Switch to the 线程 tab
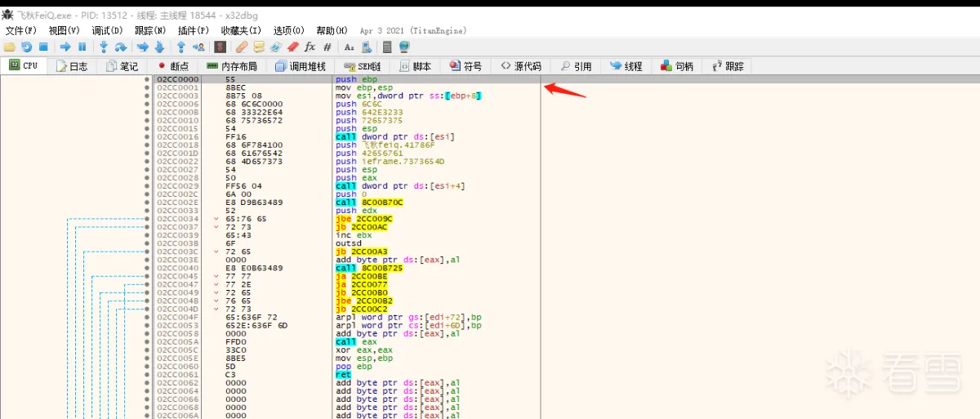The image size is (980, 419). (626, 66)
